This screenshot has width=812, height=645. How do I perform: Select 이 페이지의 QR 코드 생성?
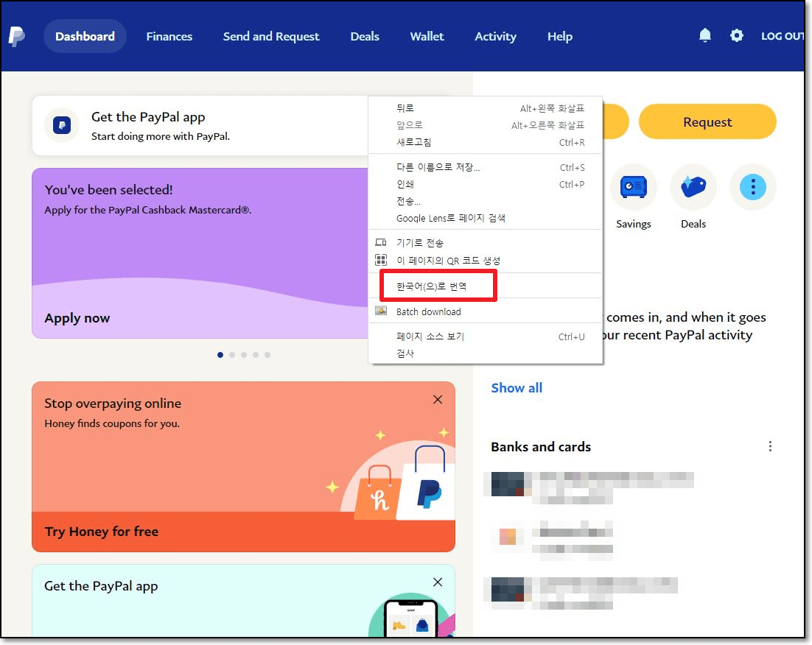coord(486,261)
